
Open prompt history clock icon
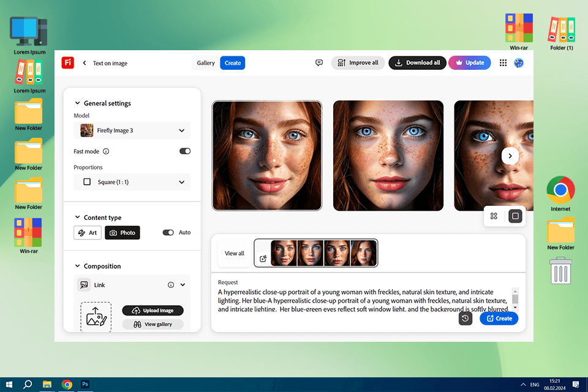pos(466,318)
